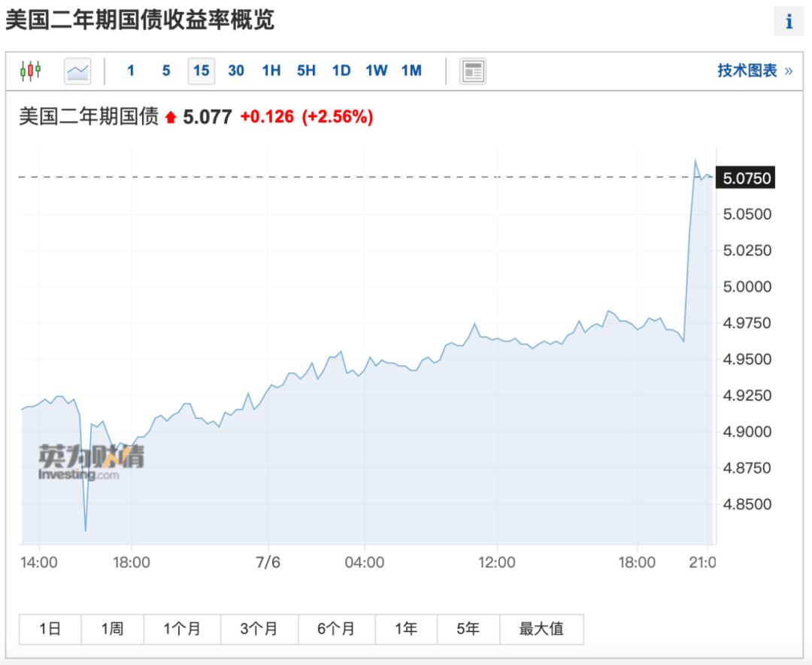This screenshot has height=665, width=812.
Task: Select the 15 minute interval
Action: click(201, 71)
